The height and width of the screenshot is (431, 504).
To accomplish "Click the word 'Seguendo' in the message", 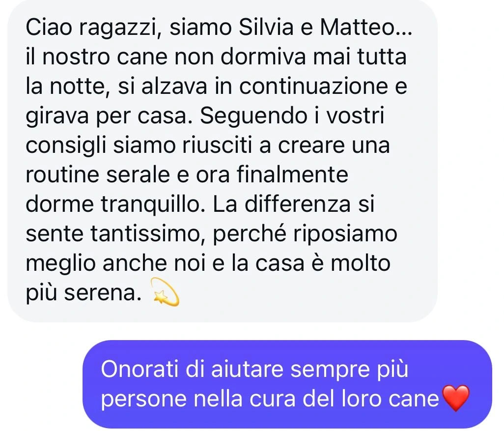I will (x=254, y=116).
